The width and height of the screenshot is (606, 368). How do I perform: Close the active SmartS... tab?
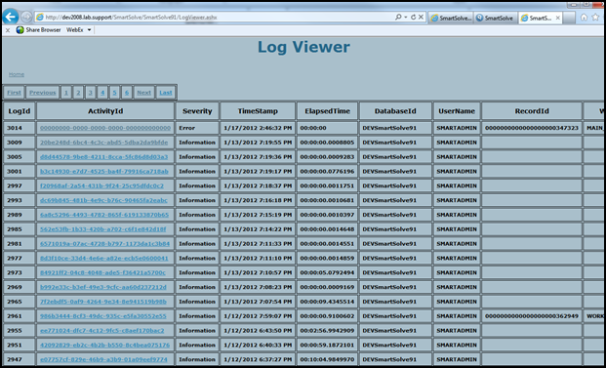(x=558, y=18)
